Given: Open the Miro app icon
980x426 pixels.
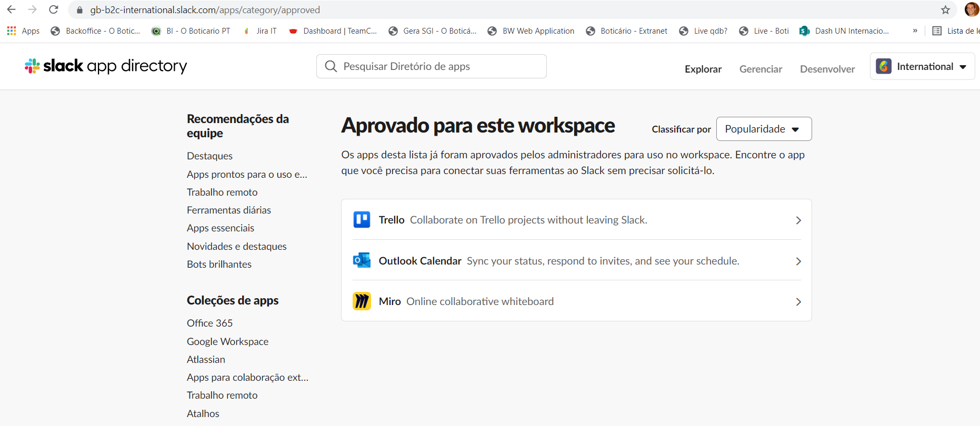Looking at the screenshot, I should 362,301.
